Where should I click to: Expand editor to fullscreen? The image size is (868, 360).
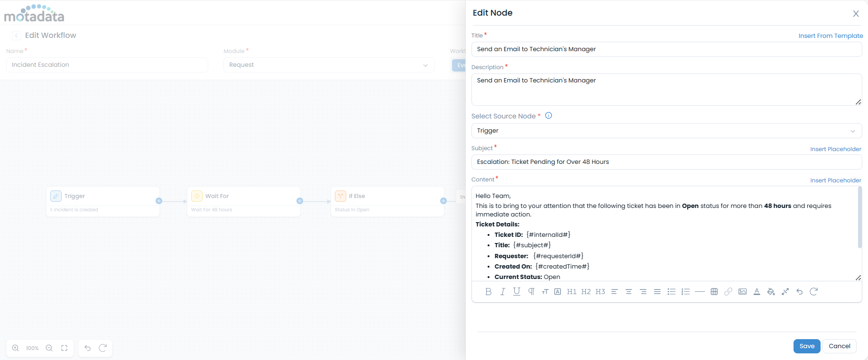click(x=785, y=292)
